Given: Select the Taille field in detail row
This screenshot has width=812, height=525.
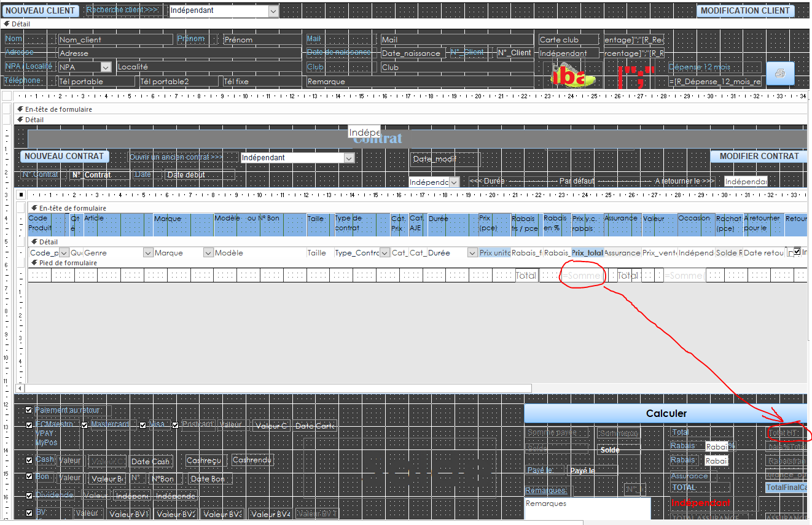Looking at the screenshot, I should 320,253.
